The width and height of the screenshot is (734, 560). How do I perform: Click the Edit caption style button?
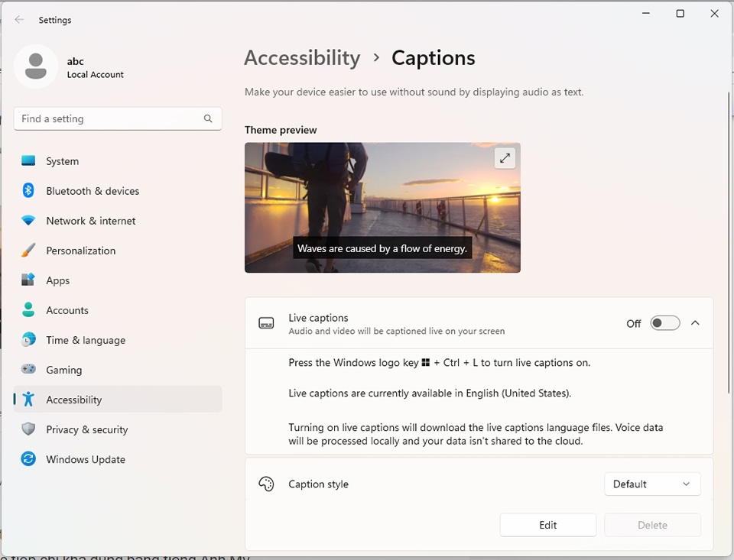pos(547,525)
